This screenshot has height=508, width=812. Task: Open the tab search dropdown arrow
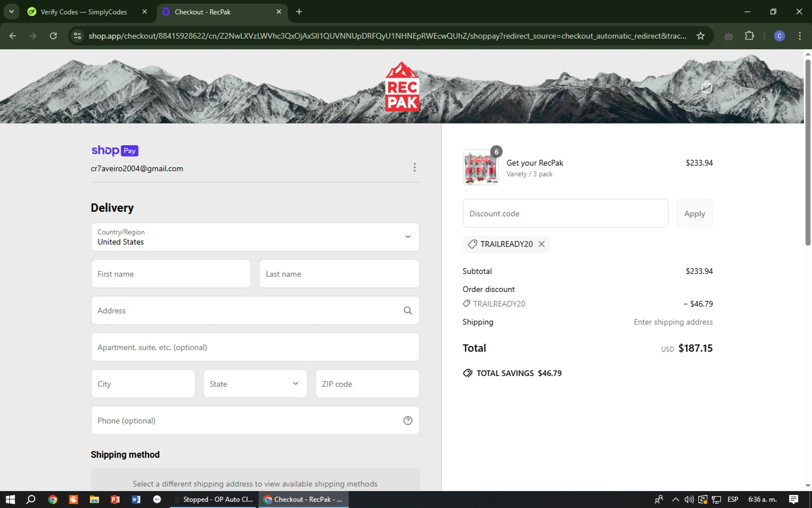[x=11, y=11]
